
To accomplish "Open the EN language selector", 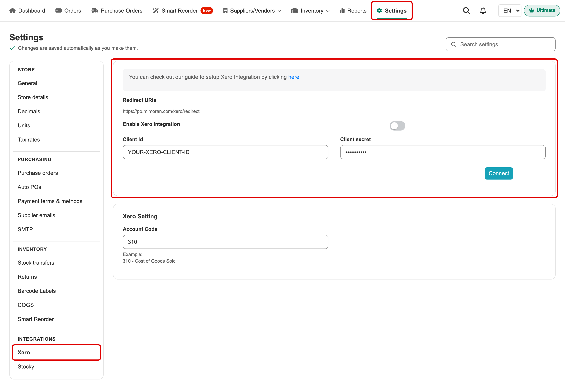I will click(x=510, y=11).
